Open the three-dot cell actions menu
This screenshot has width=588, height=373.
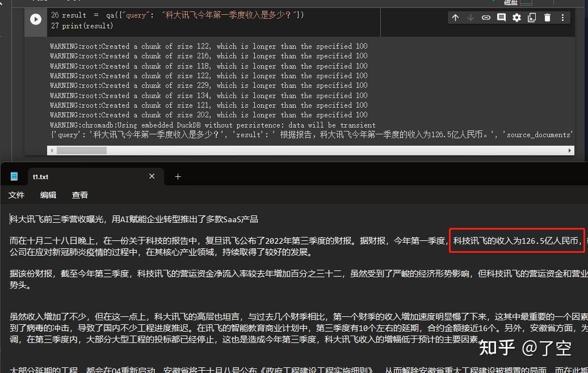coord(563,18)
